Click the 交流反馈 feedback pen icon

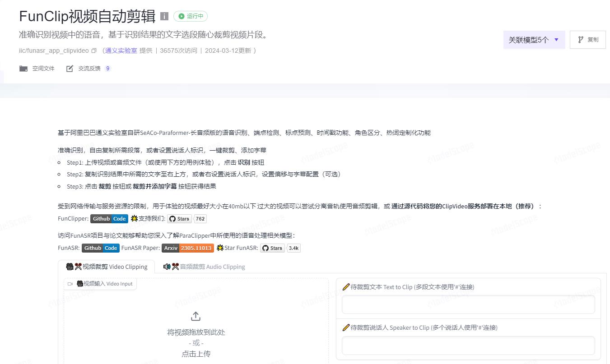pyautogui.click(x=70, y=68)
